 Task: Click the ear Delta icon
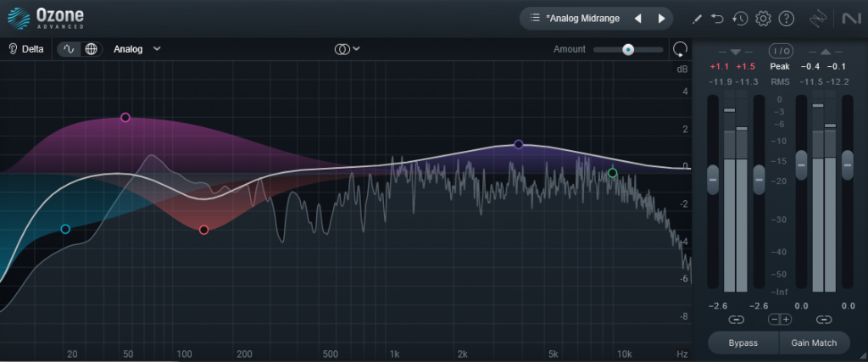click(13, 48)
